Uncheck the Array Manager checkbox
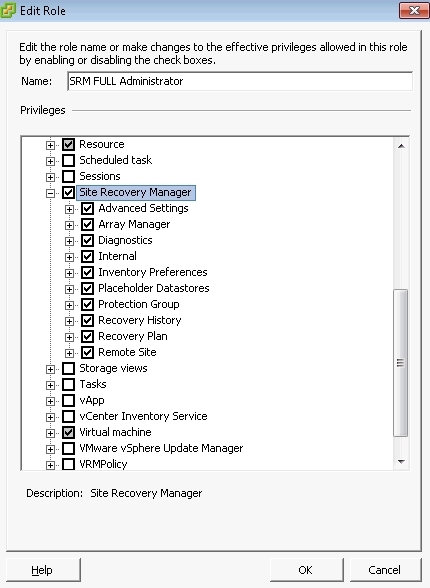430x588 pixels. pos(87,225)
